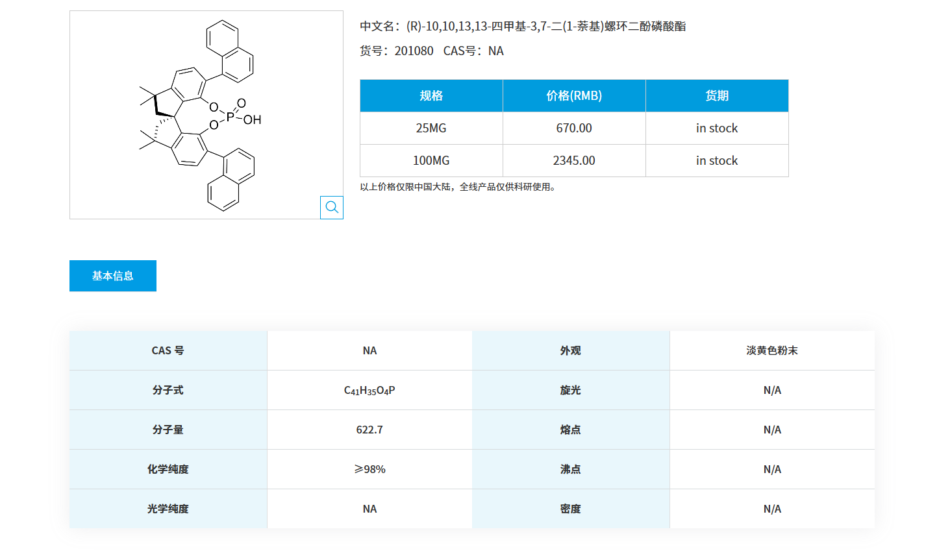Click the in stock label for 25MG
This screenshot has height=560, width=950.
click(717, 128)
